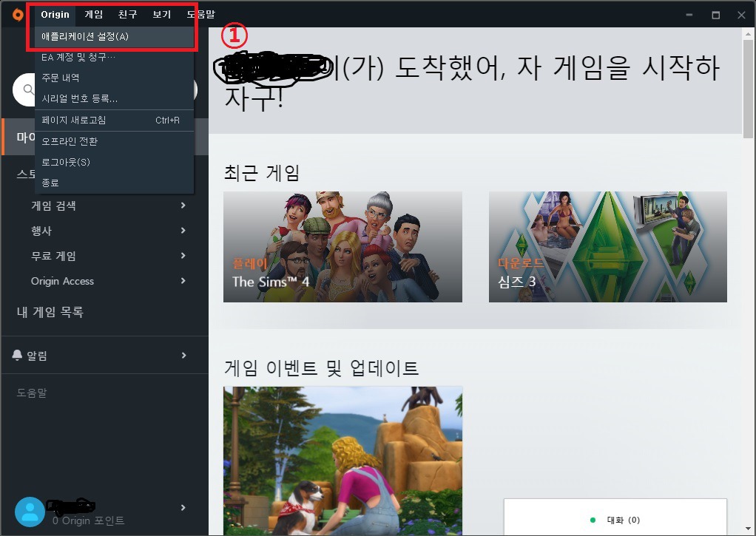Click the scrollbar up arrow
This screenshot has width=756, height=536.
point(748,34)
